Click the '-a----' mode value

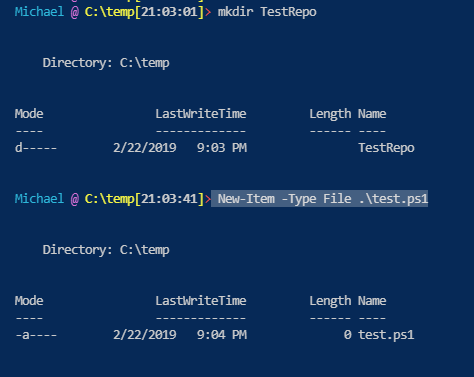coord(36,335)
